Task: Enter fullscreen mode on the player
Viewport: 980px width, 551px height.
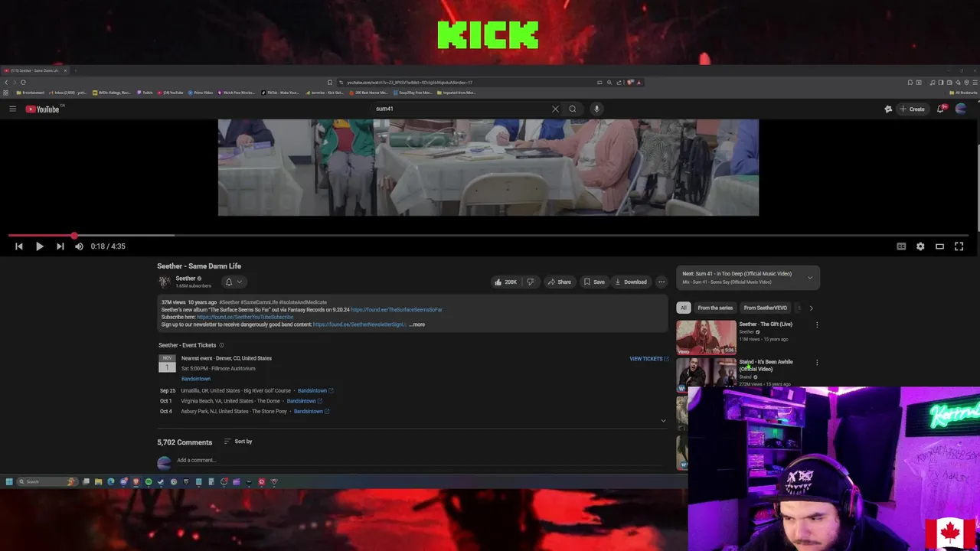Action: coord(959,246)
